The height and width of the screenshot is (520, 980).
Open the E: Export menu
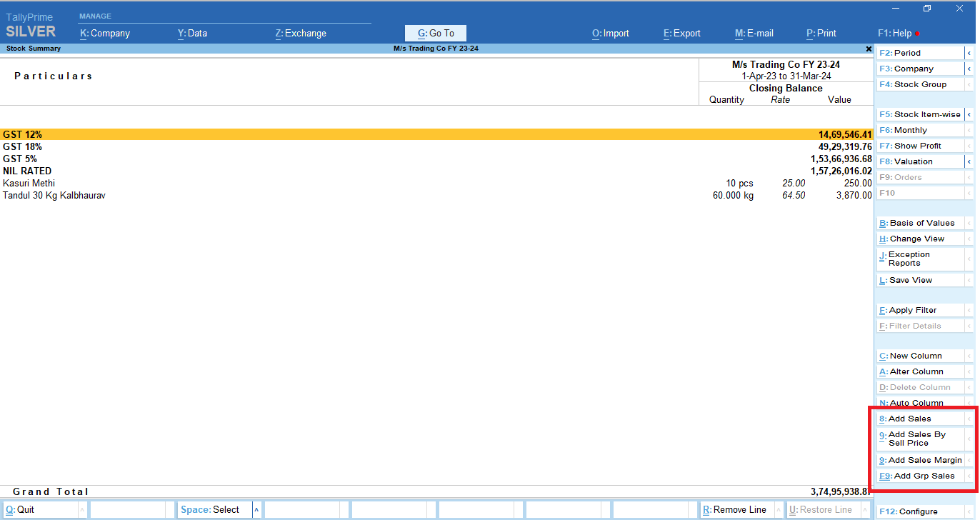click(681, 33)
